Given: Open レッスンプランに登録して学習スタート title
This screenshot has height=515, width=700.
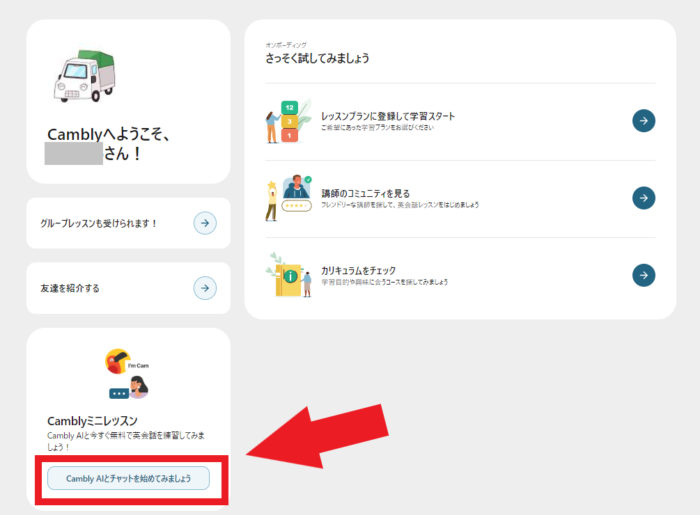Looking at the screenshot, I should pyautogui.click(x=388, y=116).
